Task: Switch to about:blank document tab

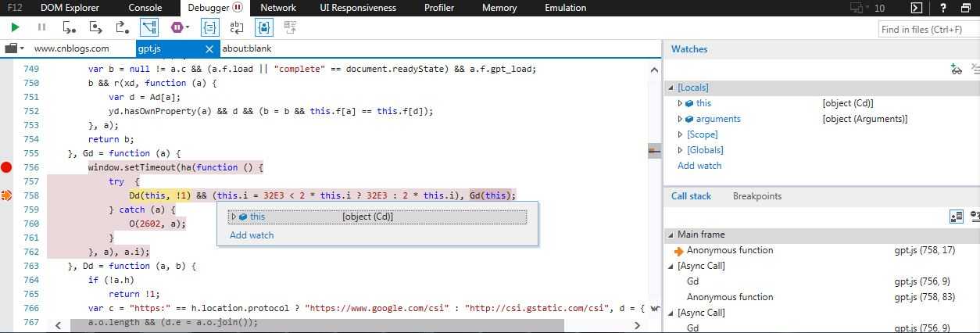Action: [x=247, y=48]
